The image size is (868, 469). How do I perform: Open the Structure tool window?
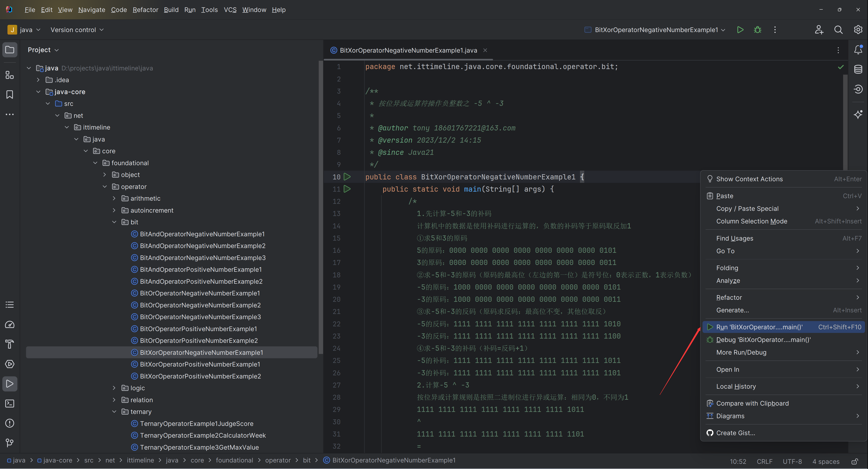pos(10,75)
